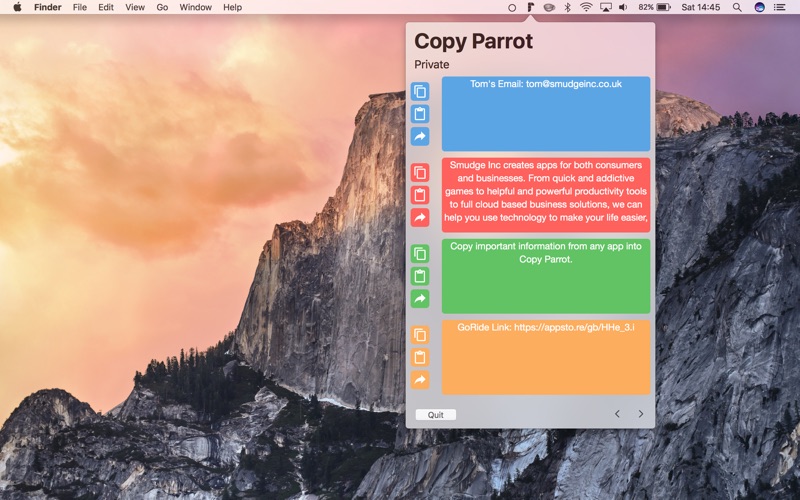Go to the next clipboard page
The image size is (800, 500).
coord(641,414)
